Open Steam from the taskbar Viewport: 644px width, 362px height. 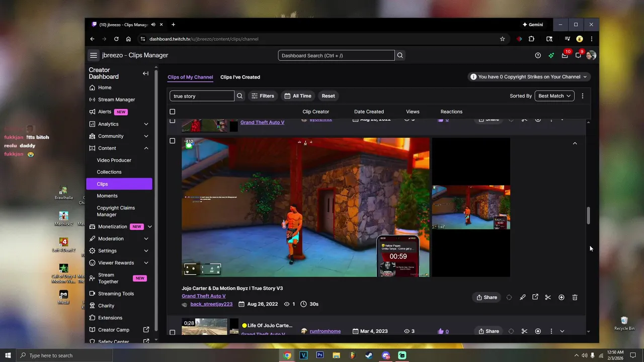point(369,355)
